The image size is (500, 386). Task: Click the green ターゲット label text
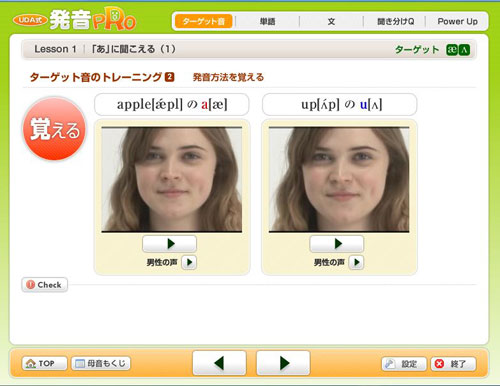click(417, 50)
